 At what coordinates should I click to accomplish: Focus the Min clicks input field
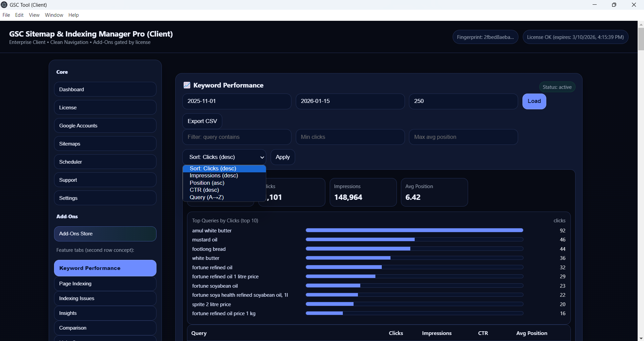click(350, 137)
